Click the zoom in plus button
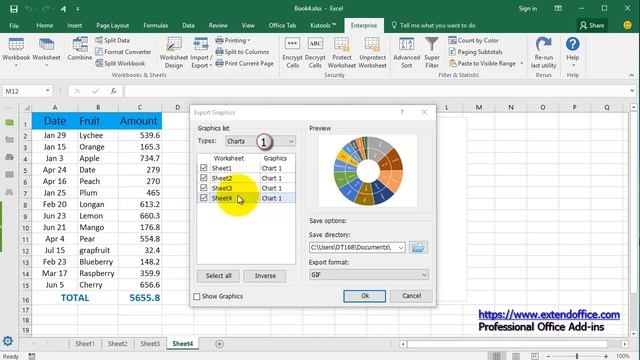 (606, 356)
